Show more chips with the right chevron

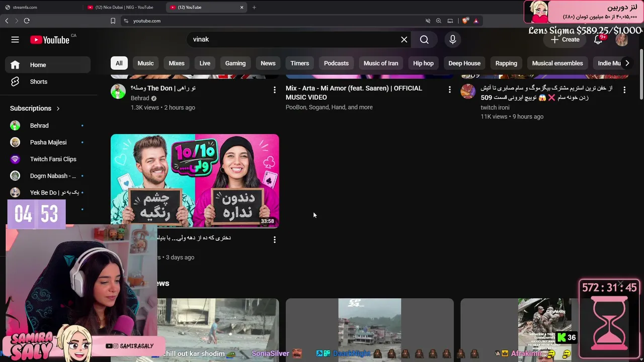(x=627, y=63)
